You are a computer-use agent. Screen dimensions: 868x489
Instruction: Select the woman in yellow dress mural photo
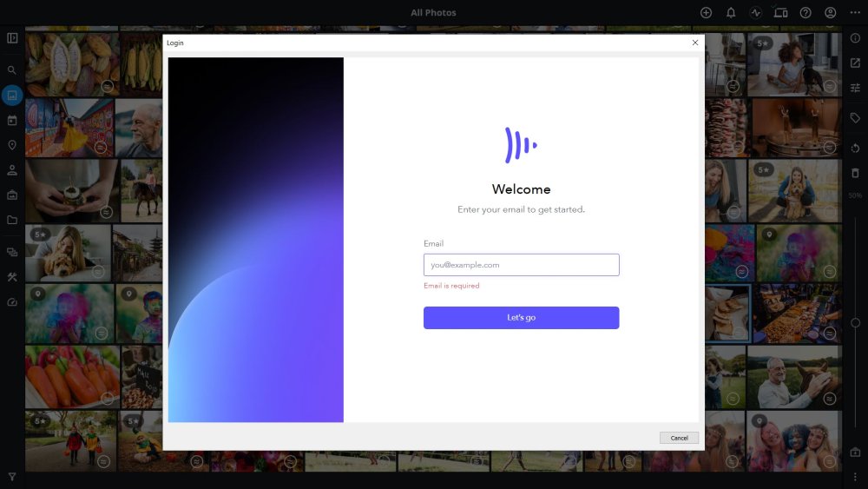pos(69,128)
